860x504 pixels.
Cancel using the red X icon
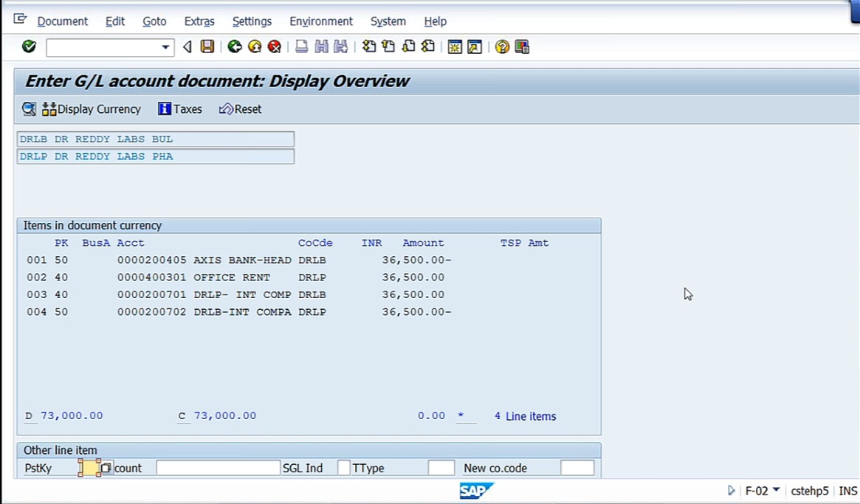(274, 46)
